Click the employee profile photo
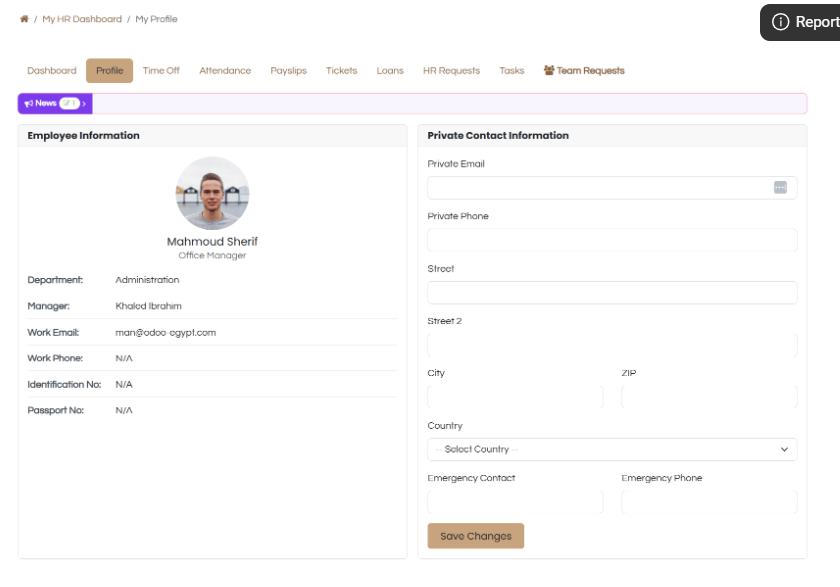Image resolution: width=840 pixels, height=587 pixels. 212,193
